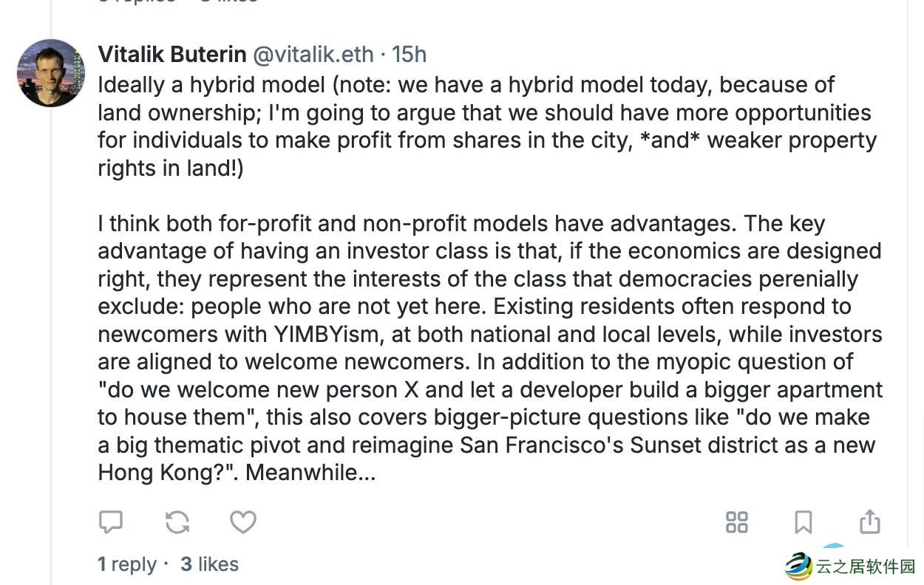Click the reply speech bubble icon
The width and height of the screenshot is (924, 585).
[x=111, y=522]
